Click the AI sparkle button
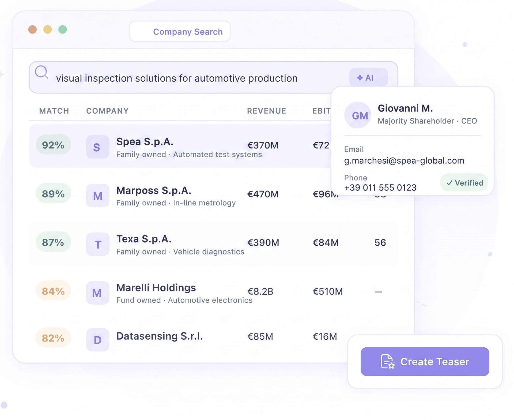Screen dimensions: 514x420 point(368,78)
